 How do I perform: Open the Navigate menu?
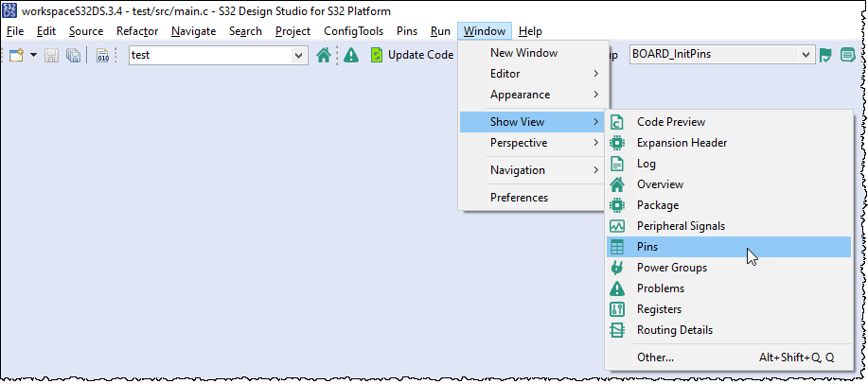[x=193, y=31]
